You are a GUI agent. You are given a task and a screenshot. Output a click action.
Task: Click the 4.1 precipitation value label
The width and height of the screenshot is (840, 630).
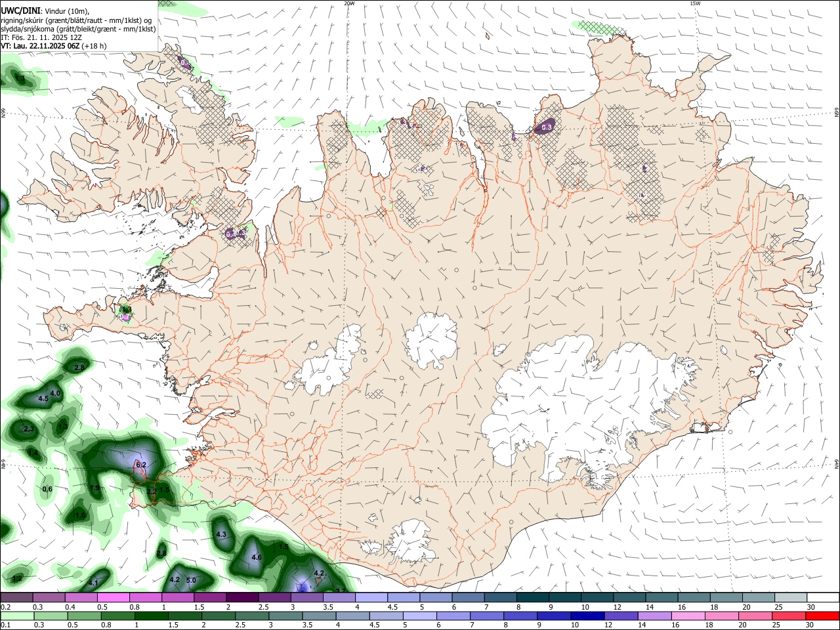tap(93, 583)
